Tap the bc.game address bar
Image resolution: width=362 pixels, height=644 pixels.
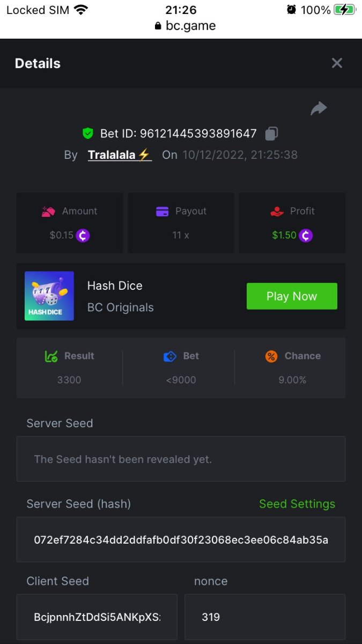(x=185, y=25)
